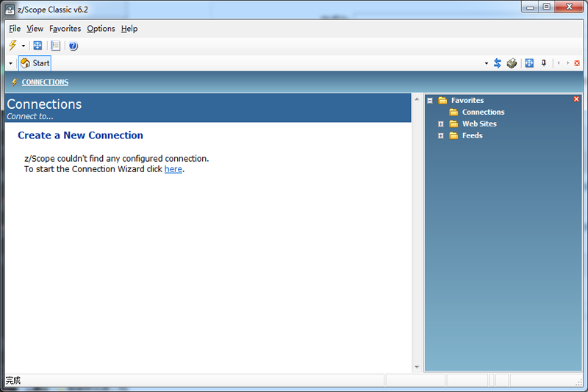Close the current tab with red X in tab bar
This screenshot has width=588, height=392.
[x=577, y=63]
